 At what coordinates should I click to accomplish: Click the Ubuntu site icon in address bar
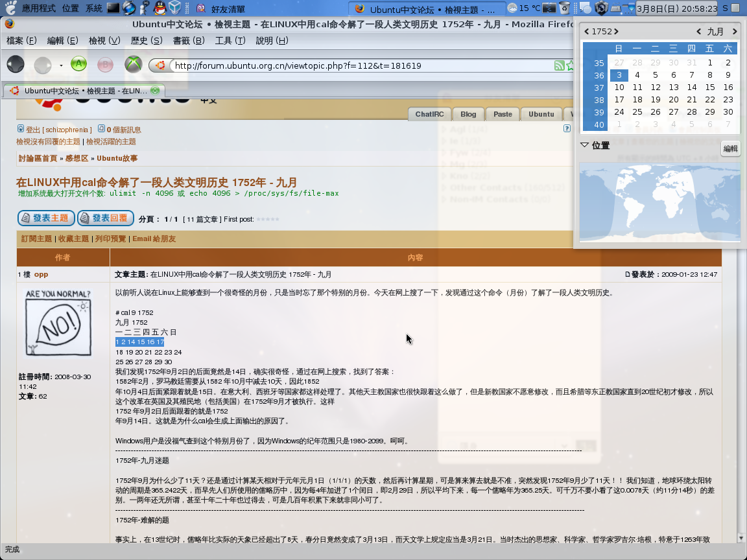click(161, 65)
